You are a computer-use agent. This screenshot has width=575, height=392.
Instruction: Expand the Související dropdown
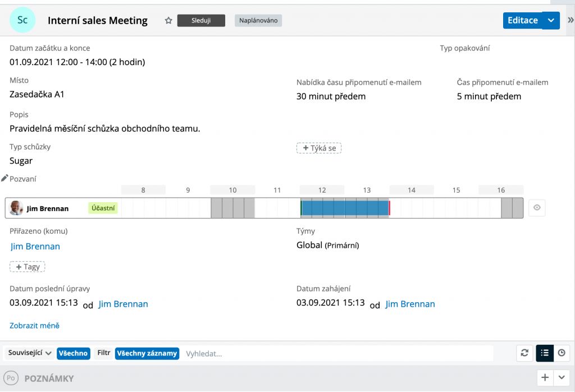(x=30, y=353)
